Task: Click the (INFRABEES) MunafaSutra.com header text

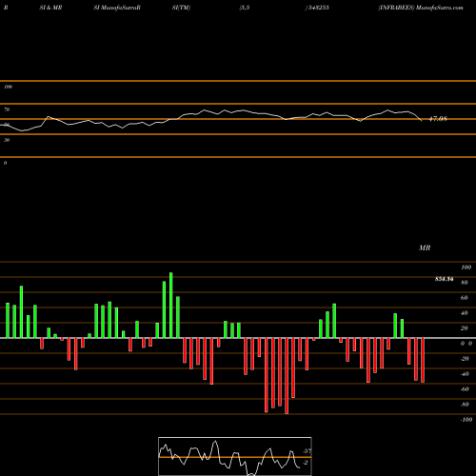Action: (421, 8)
